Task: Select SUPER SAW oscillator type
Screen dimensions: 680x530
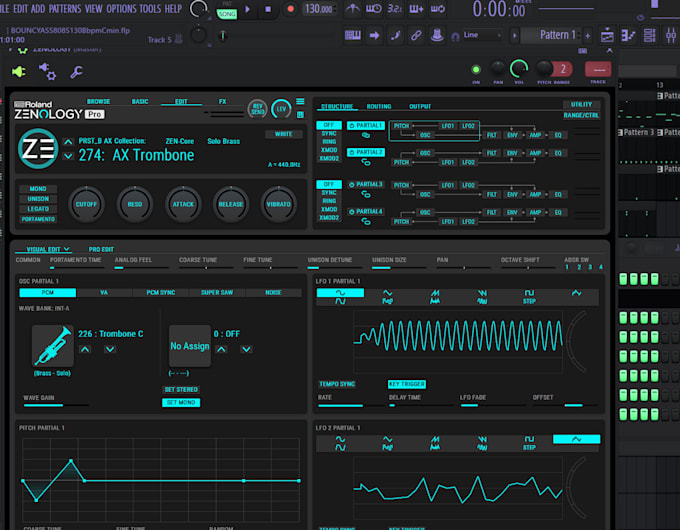Action: pyautogui.click(x=217, y=293)
